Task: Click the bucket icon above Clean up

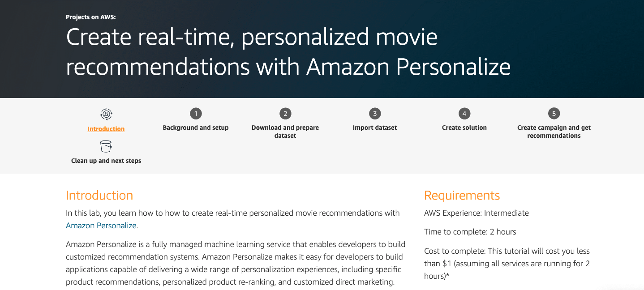Action: pos(106,145)
